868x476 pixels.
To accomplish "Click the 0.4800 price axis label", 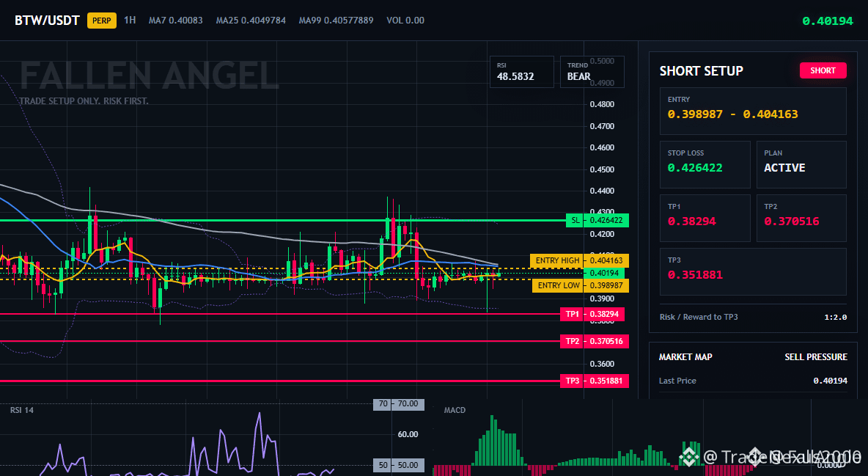I will coord(603,104).
